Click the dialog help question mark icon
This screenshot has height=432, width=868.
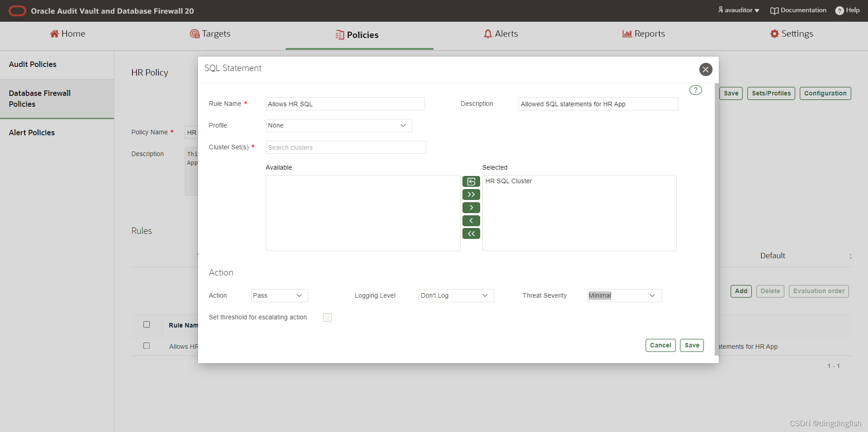[x=695, y=90]
